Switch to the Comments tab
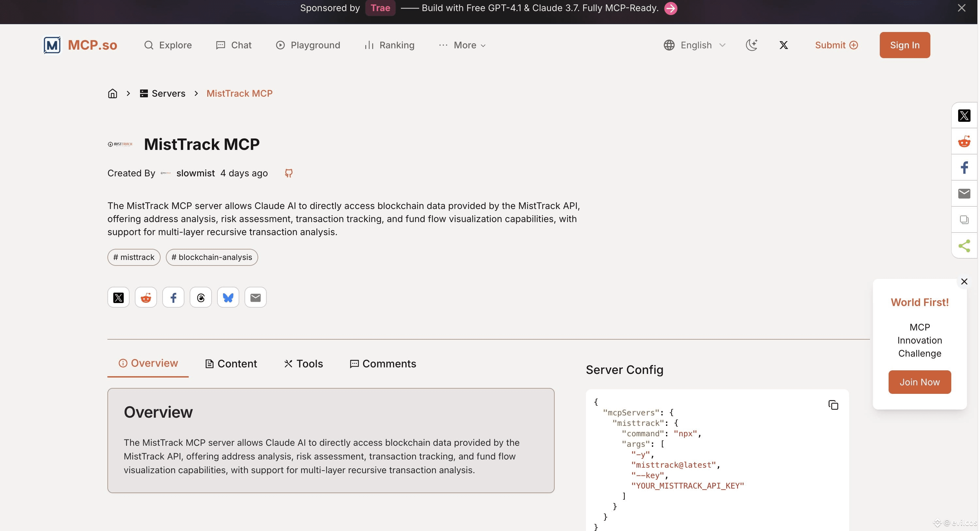This screenshot has height=531, width=980. click(x=383, y=364)
